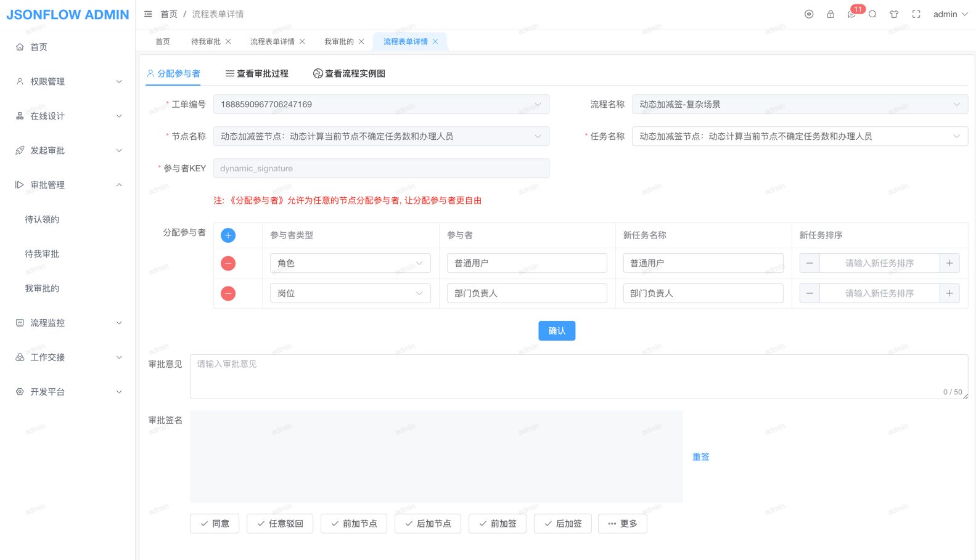The height and width of the screenshot is (560, 976).
Task: Click the lock screen icon
Action: point(830,14)
